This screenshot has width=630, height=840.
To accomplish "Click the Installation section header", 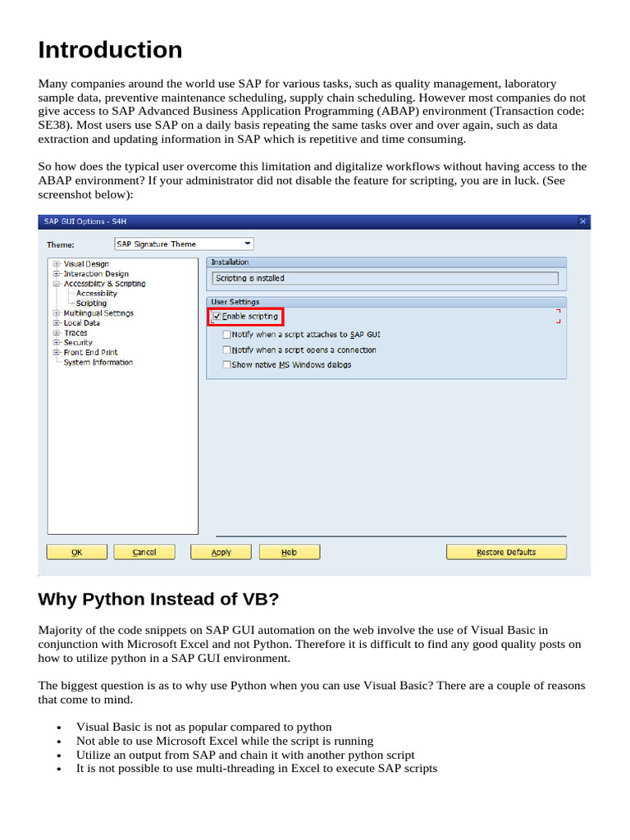I will point(386,262).
